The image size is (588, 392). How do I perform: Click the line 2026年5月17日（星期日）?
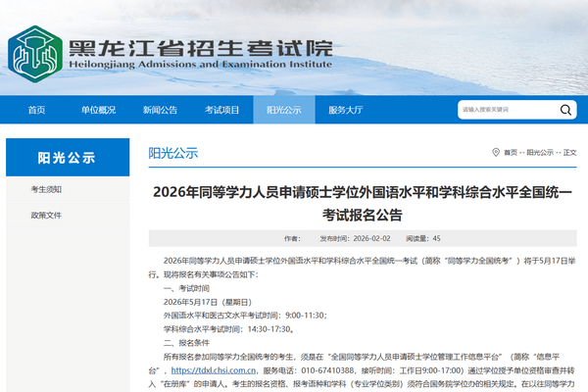[x=208, y=302]
